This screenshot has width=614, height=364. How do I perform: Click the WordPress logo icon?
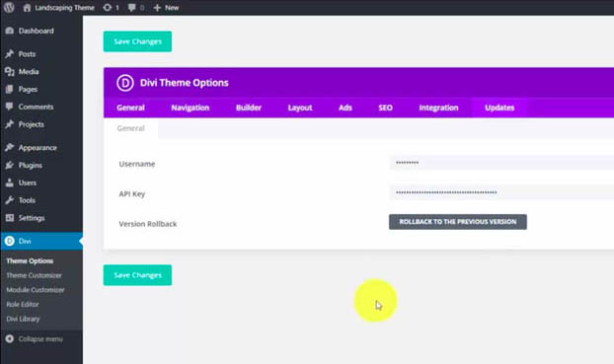point(9,7)
